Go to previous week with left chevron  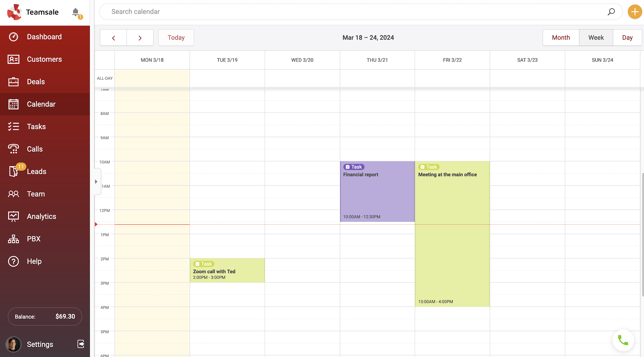coord(113,38)
